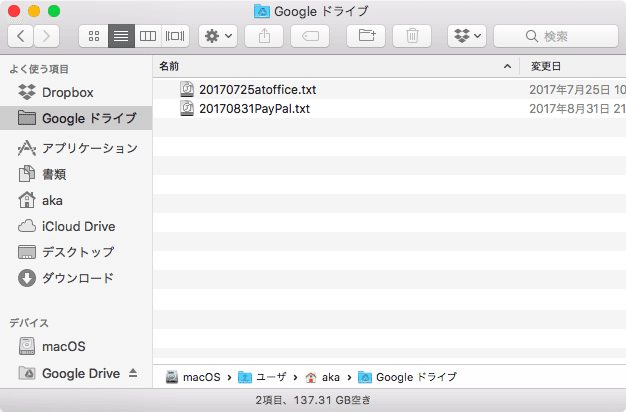Open デスクトップ in the sidebar
Screen dimensions: 626x412
(x=76, y=252)
